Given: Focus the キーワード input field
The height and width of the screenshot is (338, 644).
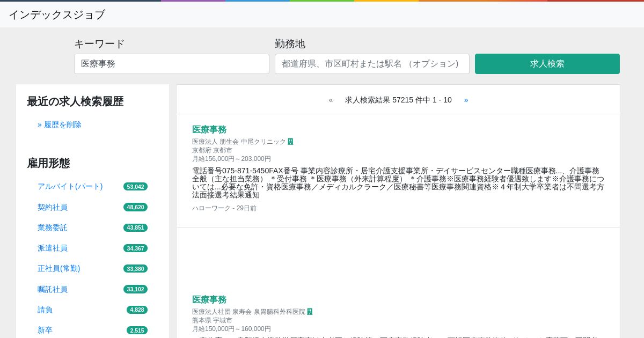Looking at the screenshot, I should [171, 64].
